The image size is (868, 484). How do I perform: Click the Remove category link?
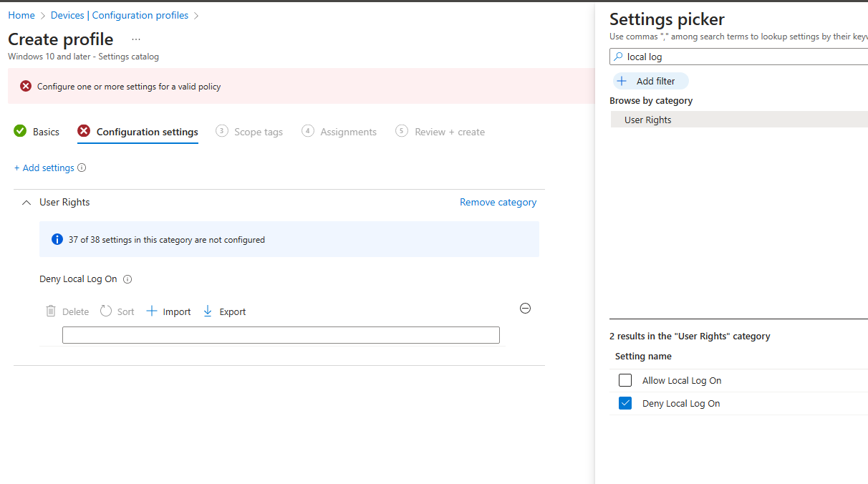(498, 202)
